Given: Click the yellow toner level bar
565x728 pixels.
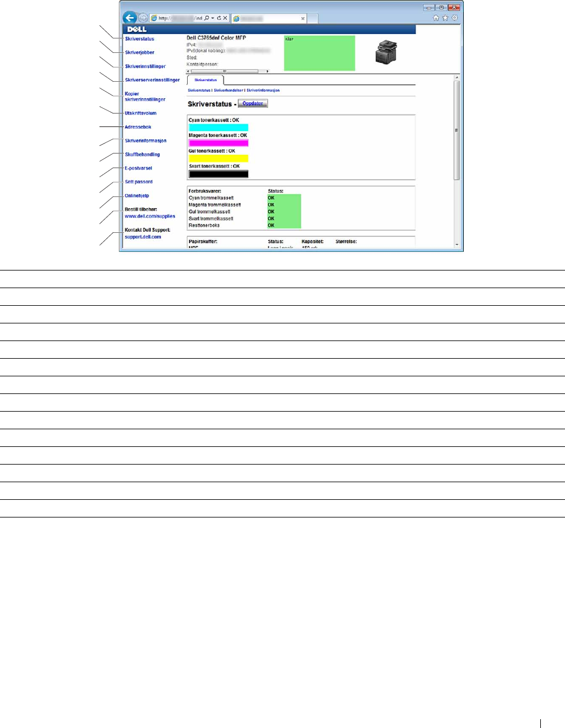Looking at the screenshot, I should click(x=218, y=158).
